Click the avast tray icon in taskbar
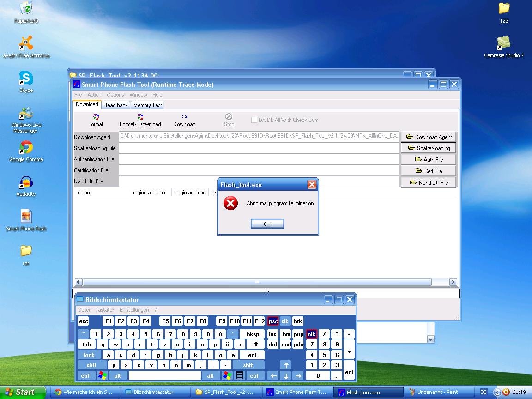 (x=506, y=392)
